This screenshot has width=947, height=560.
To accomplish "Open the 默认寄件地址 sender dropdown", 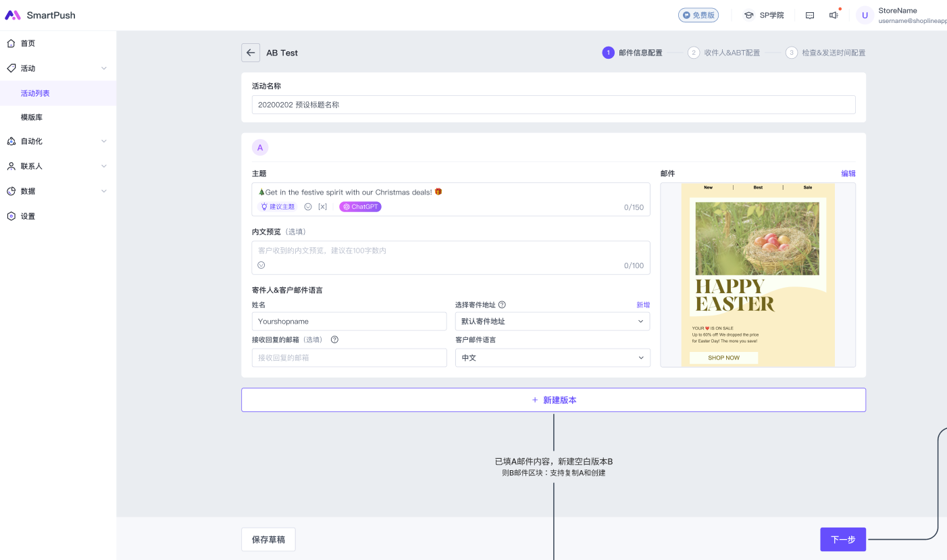I will click(552, 322).
